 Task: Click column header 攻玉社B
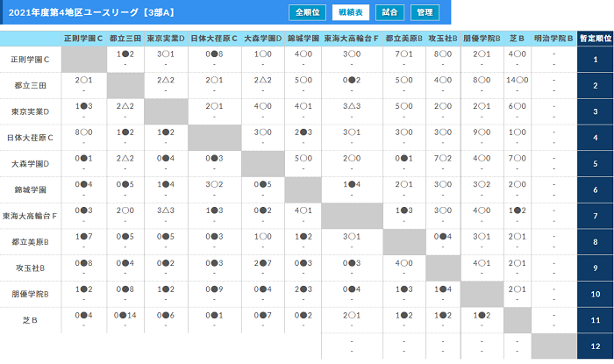point(443,39)
